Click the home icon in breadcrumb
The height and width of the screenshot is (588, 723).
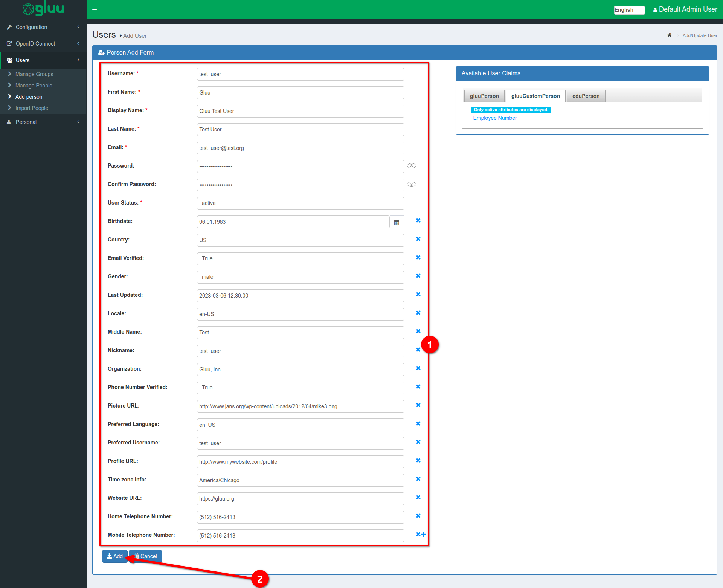(669, 35)
